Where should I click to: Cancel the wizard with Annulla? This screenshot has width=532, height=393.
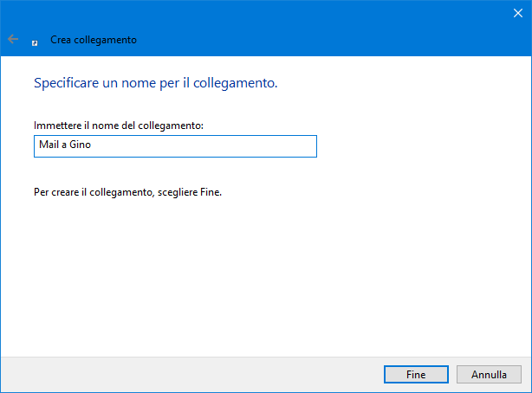[489, 375]
